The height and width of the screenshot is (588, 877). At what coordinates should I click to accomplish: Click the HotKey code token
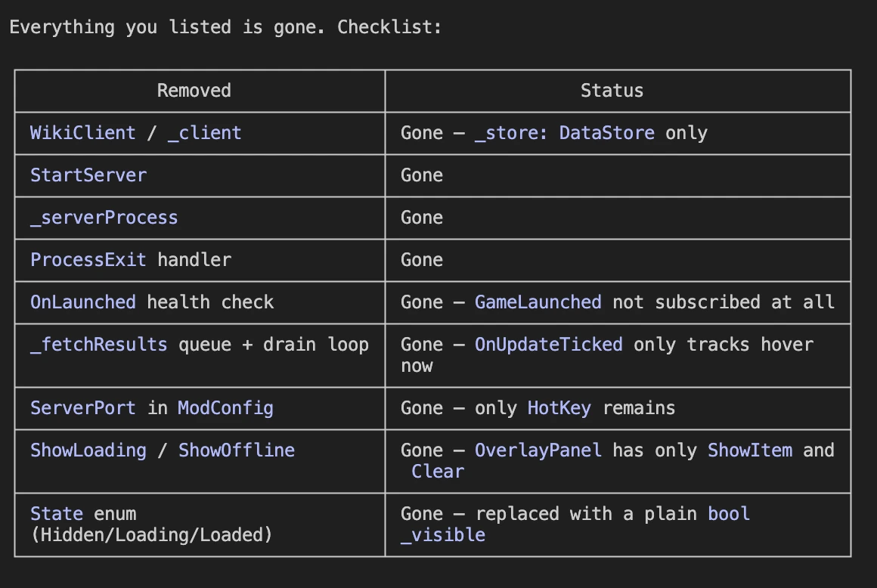tap(559, 409)
